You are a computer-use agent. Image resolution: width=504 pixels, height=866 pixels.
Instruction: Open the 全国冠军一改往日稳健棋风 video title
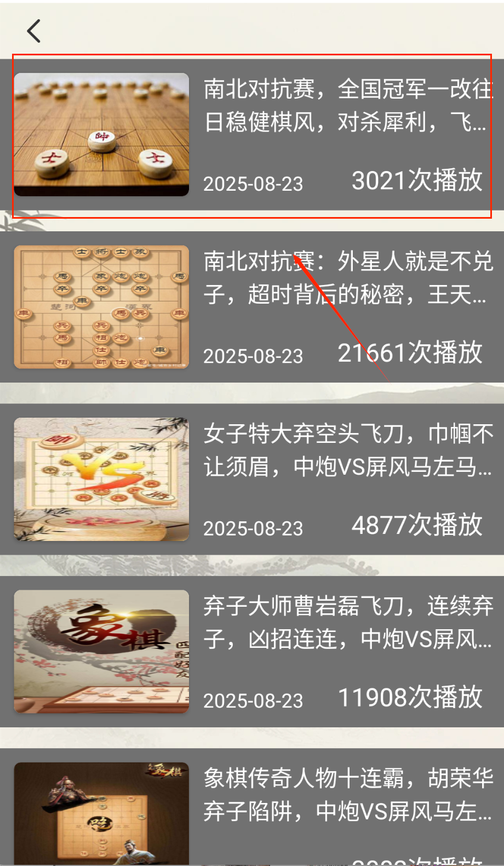click(348, 105)
